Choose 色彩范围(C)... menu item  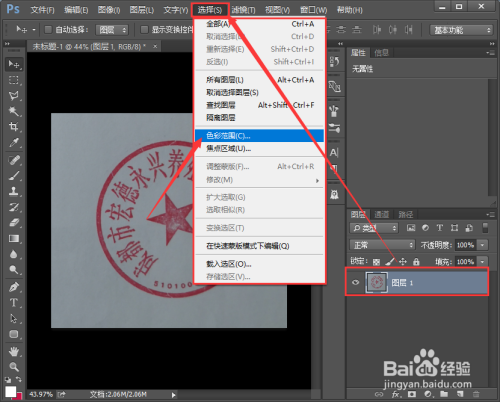pos(259,136)
